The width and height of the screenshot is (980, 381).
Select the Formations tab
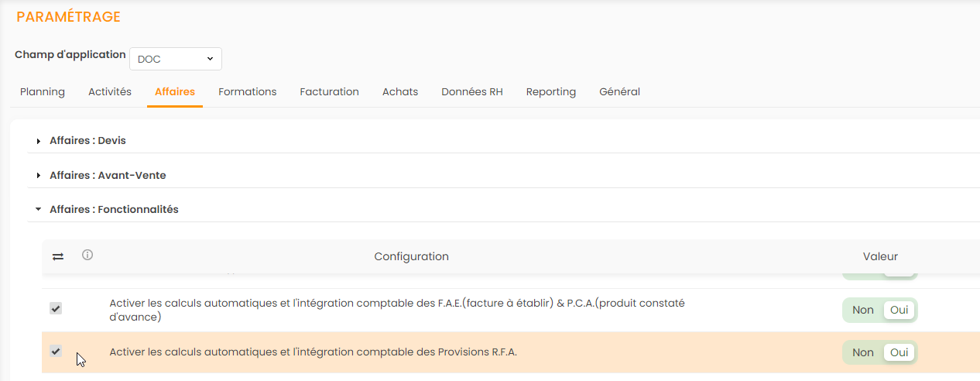[x=247, y=91]
